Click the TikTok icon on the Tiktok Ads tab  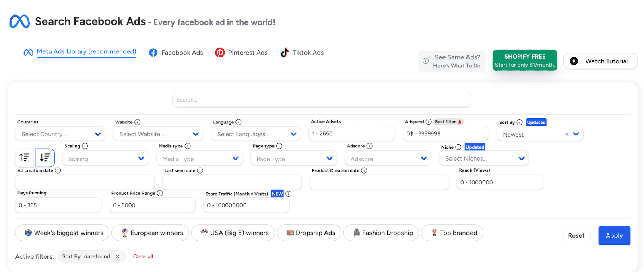pos(285,53)
